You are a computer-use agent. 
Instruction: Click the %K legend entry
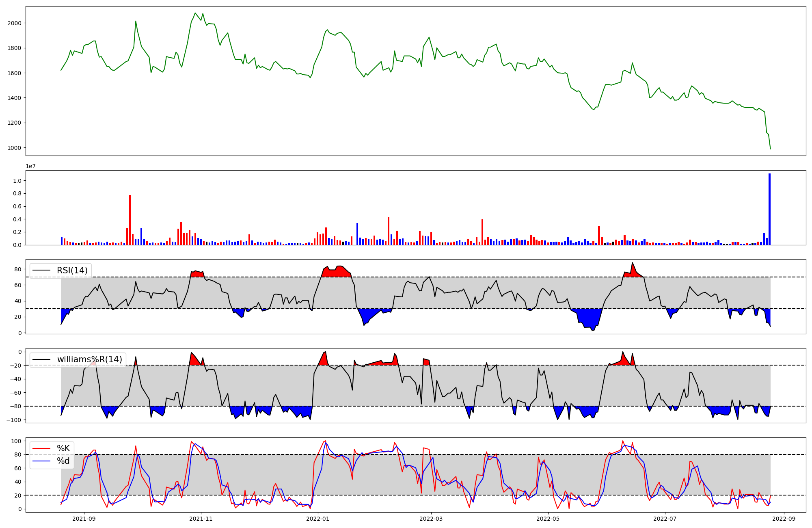pyautogui.click(x=63, y=448)
